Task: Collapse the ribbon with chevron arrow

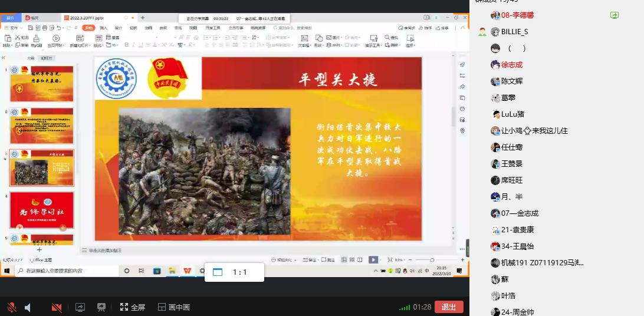Action: [462, 28]
